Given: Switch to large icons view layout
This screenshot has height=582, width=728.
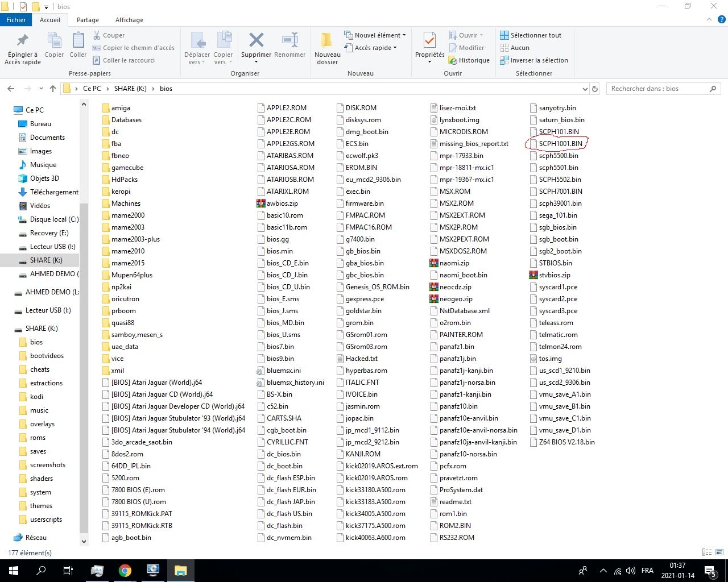Looking at the screenshot, I should pyautogui.click(x=719, y=552).
